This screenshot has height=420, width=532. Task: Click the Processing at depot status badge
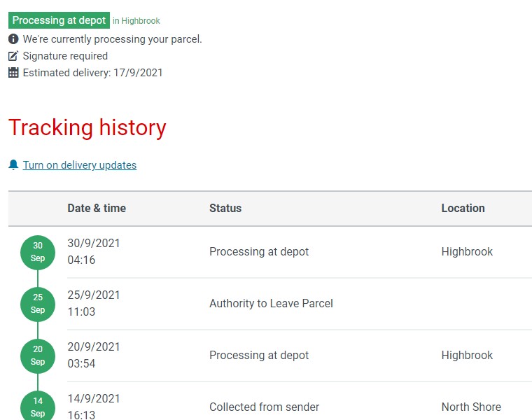click(x=59, y=20)
